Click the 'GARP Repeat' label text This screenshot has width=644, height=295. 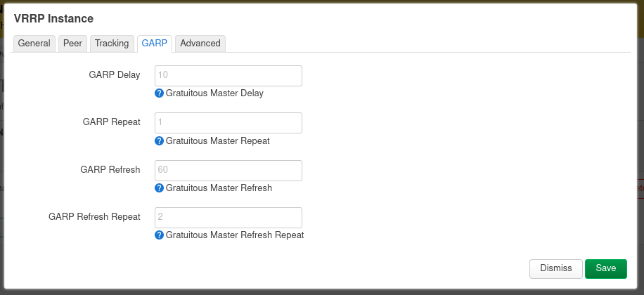click(x=111, y=122)
